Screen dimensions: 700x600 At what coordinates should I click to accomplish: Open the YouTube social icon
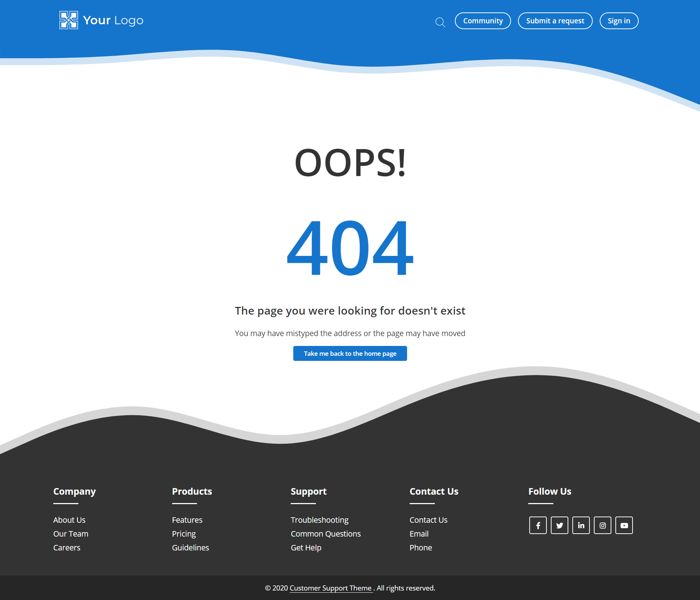(624, 525)
